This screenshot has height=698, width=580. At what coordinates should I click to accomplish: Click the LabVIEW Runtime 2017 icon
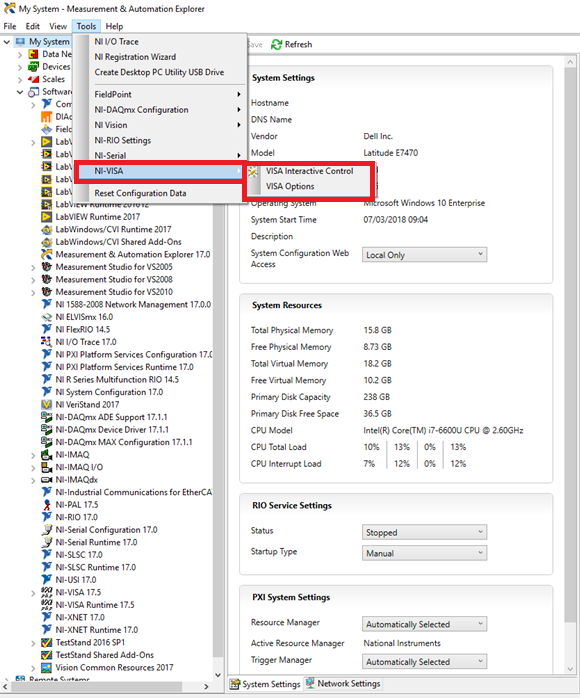pyautogui.click(x=46, y=217)
